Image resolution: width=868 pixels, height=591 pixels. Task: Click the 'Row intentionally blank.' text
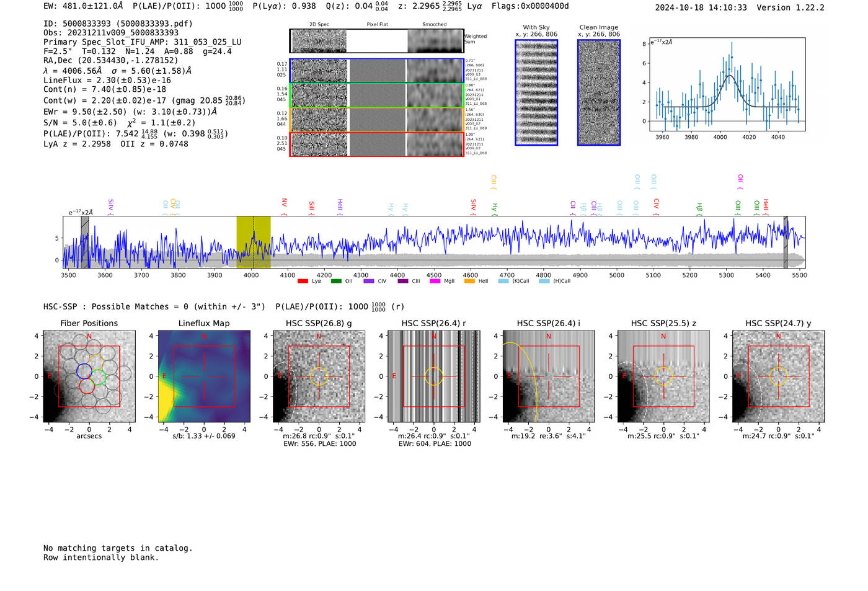coord(101,558)
